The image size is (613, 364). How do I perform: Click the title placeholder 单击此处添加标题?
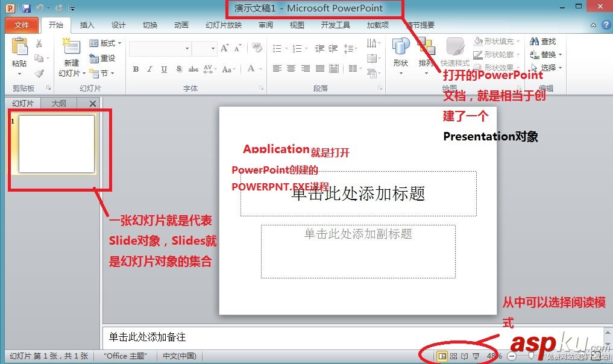click(x=359, y=193)
